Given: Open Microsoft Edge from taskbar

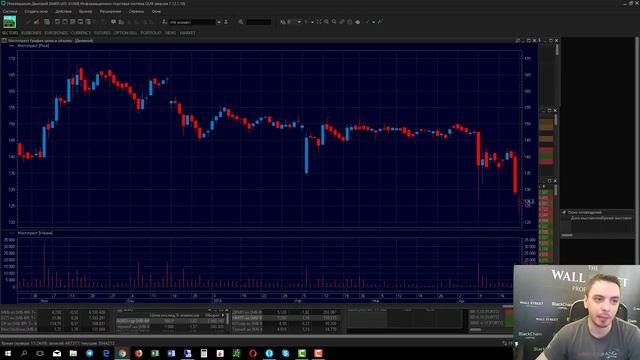Looking at the screenshot, I should point(106,353).
